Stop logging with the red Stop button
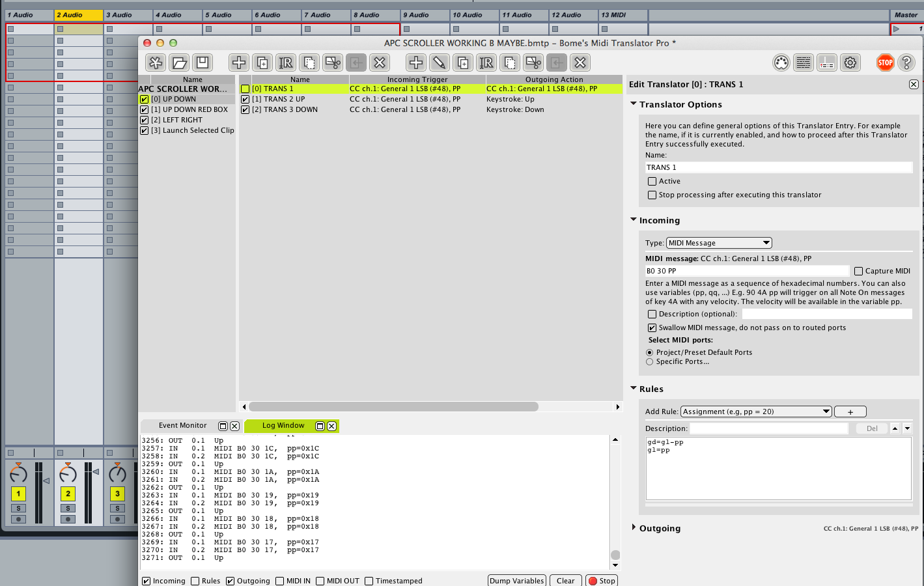The height and width of the screenshot is (586, 924). coord(602,581)
